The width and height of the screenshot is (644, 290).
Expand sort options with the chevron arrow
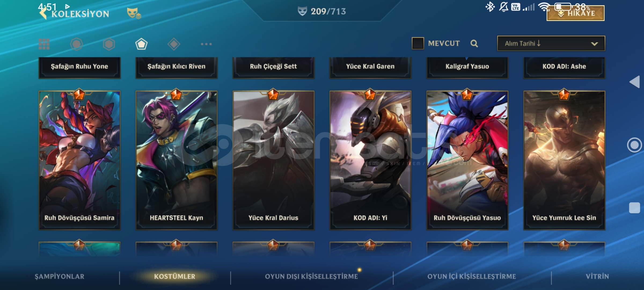point(594,44)
